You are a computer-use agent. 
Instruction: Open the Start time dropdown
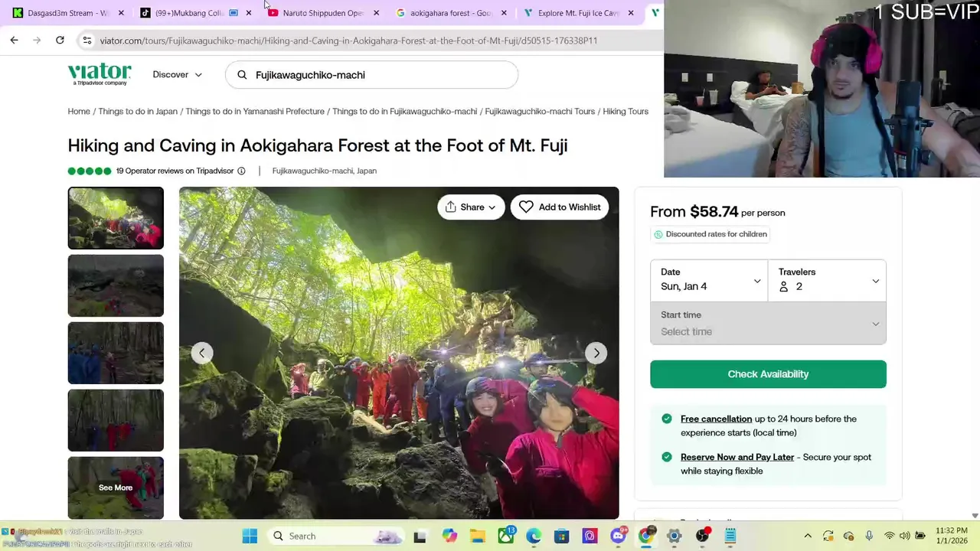coord(768,323)
